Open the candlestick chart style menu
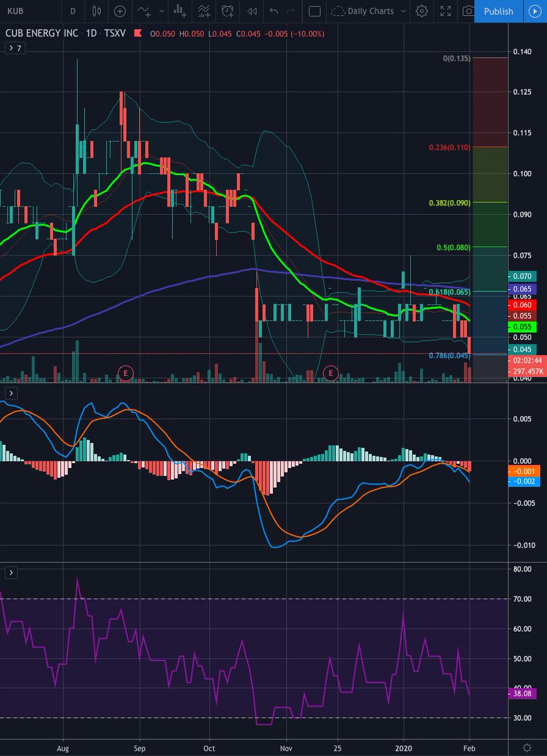The image size is (547, 756). [x=96, y=11]
